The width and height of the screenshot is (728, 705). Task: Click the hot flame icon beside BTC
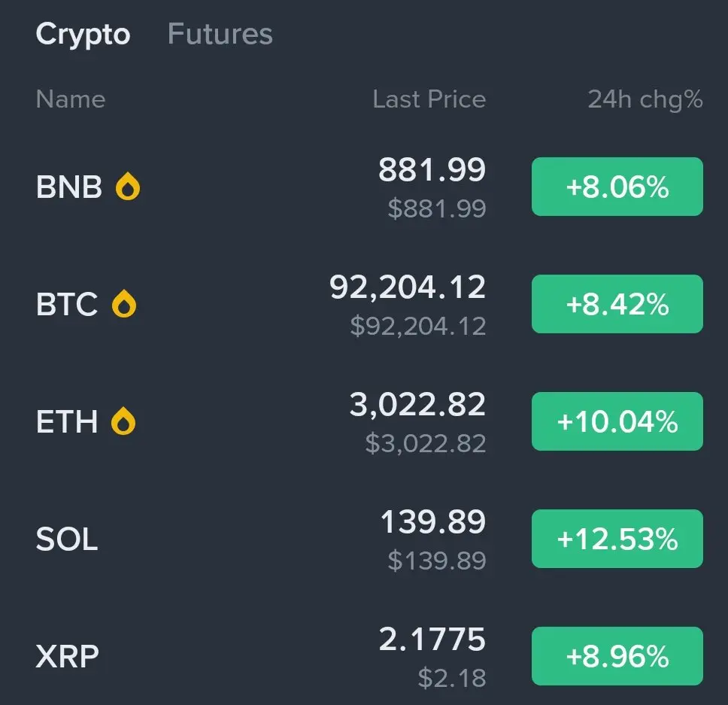click(x=124, y=305)
